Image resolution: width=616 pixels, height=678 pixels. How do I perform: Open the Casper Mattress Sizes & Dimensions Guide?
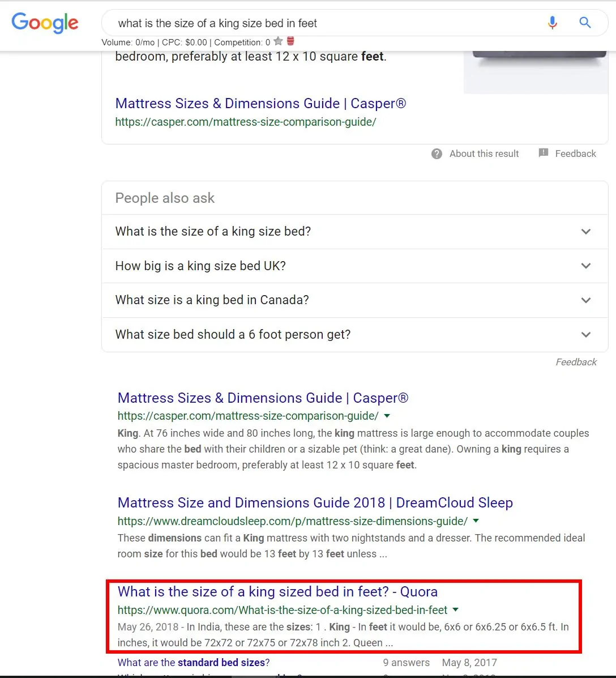263,398
